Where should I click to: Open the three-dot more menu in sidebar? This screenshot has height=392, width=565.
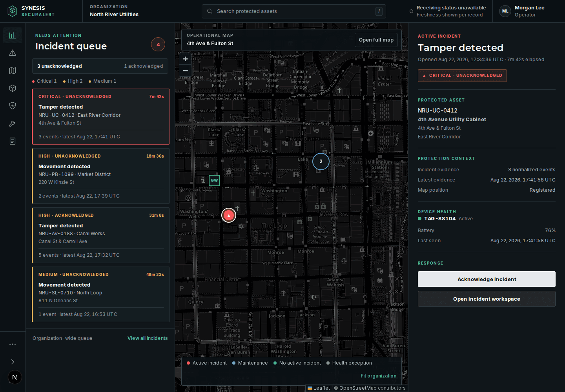click(x=13, y=344)
